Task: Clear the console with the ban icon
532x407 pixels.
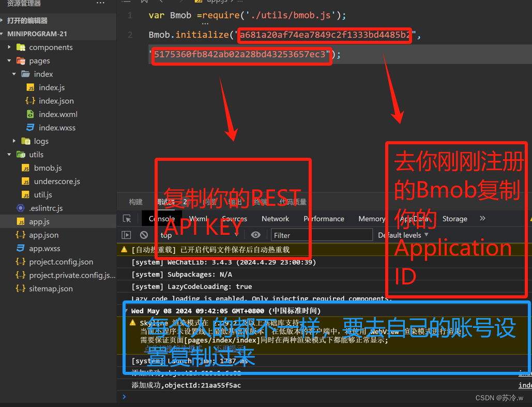Action: point(144,235)
